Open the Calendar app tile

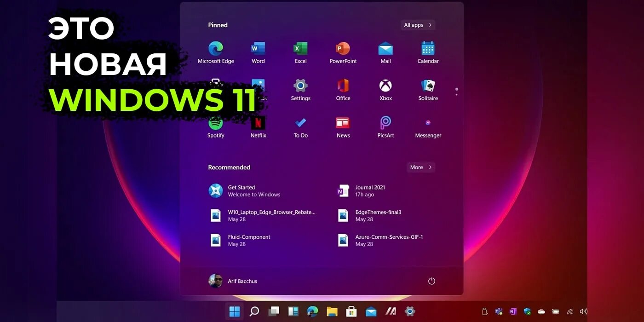(428, 52)
